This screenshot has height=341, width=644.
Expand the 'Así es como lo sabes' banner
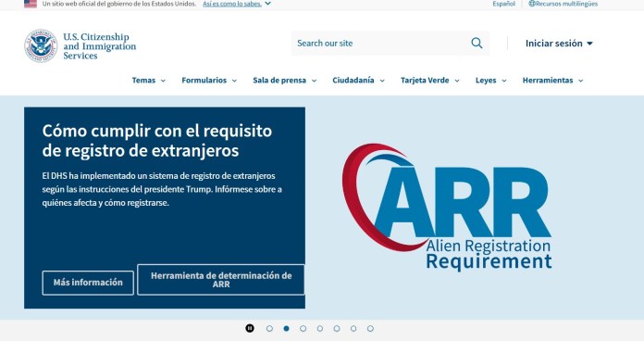tap(237, 4)
